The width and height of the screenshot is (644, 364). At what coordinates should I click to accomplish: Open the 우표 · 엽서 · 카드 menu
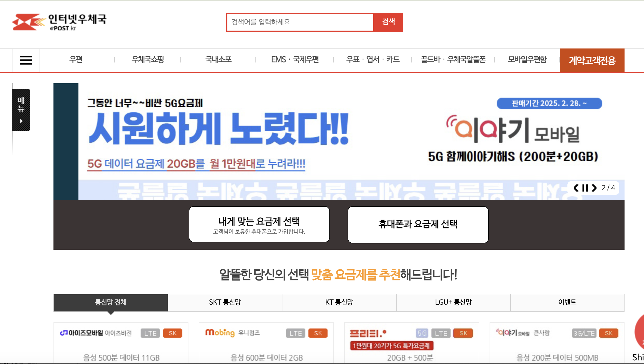click(373, 60)
